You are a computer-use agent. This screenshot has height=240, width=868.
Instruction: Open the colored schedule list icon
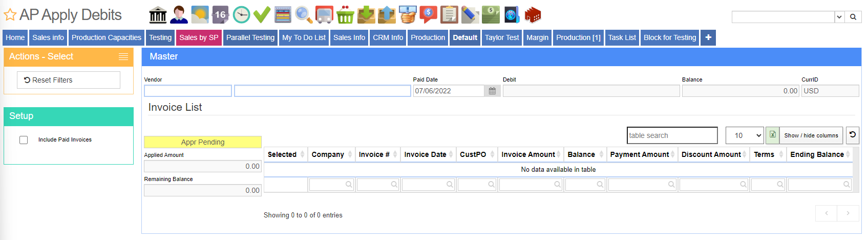click(283, 15)
